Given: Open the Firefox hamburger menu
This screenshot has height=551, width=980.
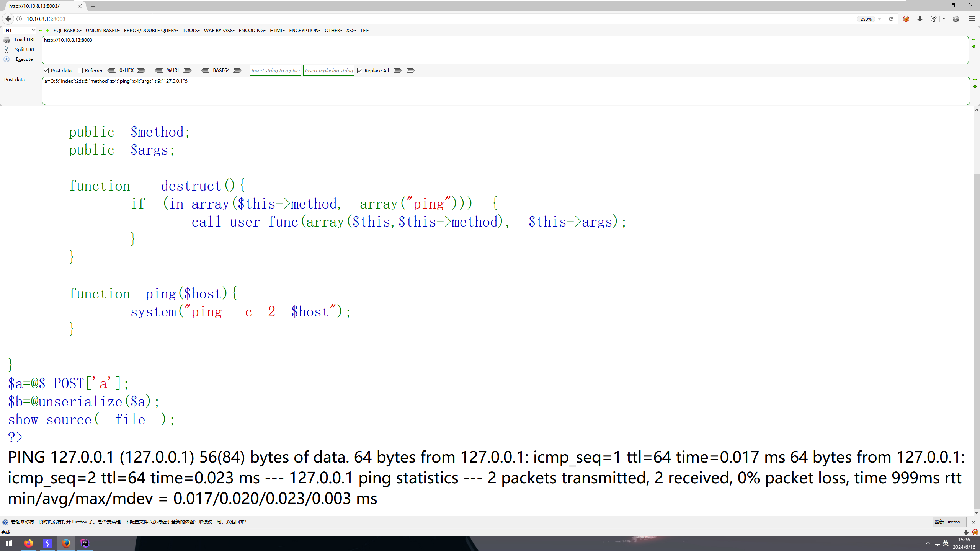Looking at the screenshot, I should pyautogui.click(x=972, y=19).
